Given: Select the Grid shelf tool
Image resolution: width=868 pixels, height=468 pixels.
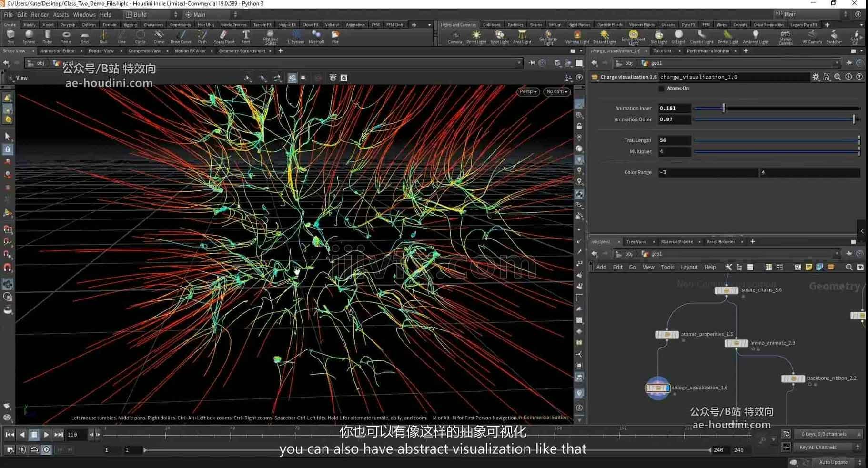Looking at the screenshot, I should point(85,37).
